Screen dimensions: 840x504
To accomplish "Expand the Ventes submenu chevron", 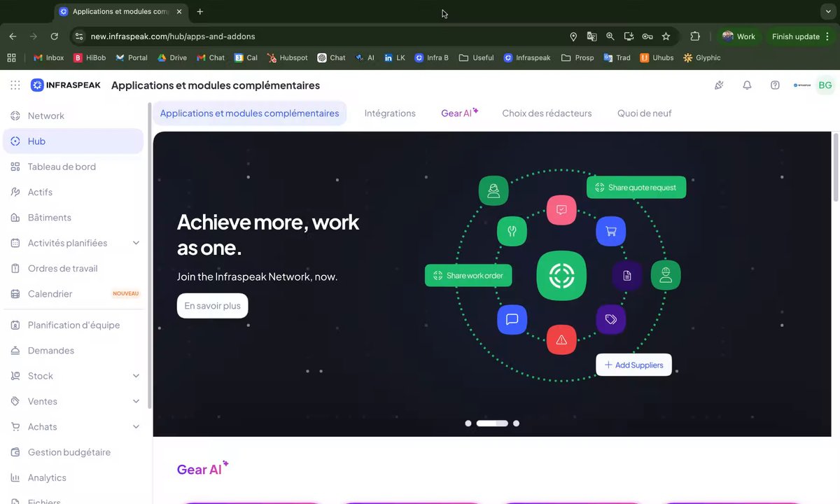I will pos(136,401).
